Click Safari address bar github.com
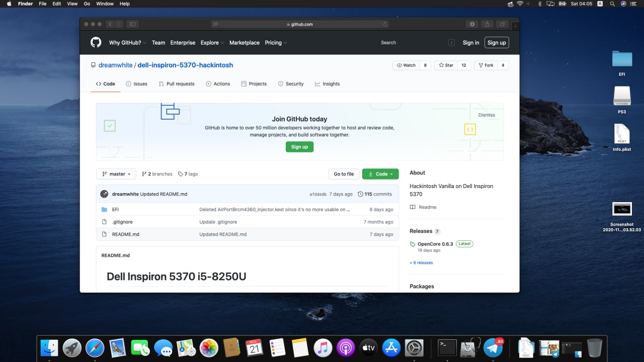The image size is (644, 362). 300,24
